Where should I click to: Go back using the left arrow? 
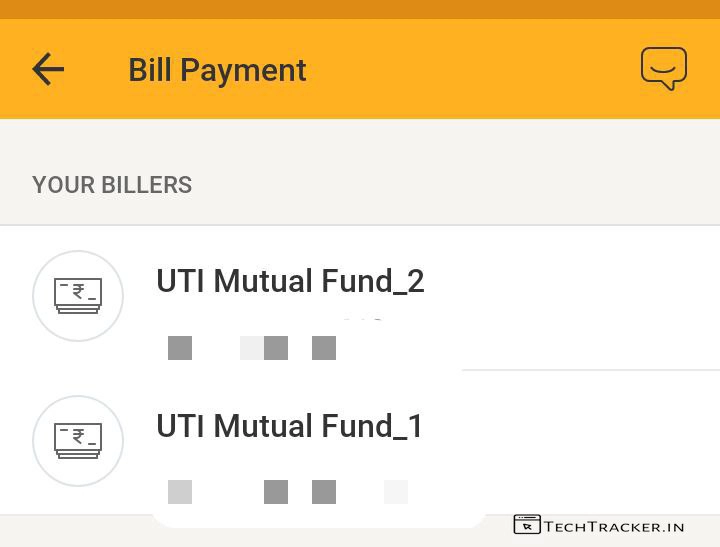48,69
